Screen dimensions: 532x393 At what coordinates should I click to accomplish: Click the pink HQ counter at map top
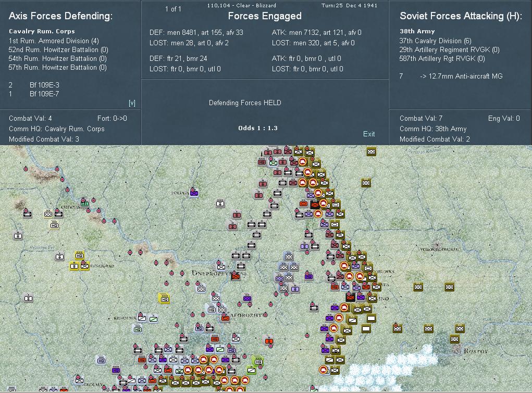(x=262, y=162)
